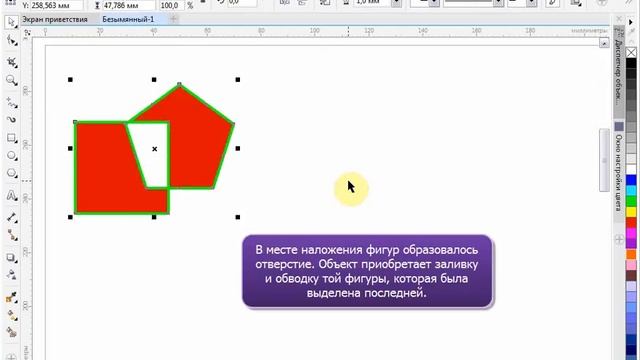Open a new document tab with plus
The image size is (640, 360).
tap(174, 19)
